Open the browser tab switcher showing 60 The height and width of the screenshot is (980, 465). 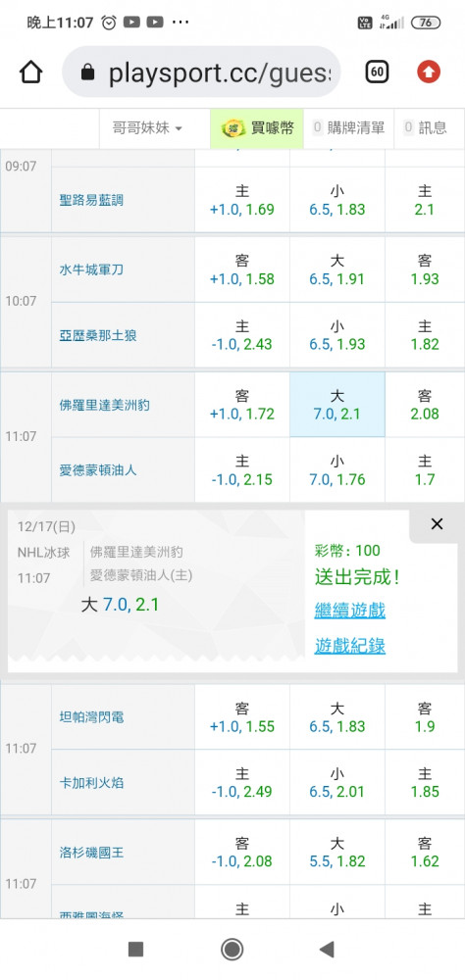point(377,73)
